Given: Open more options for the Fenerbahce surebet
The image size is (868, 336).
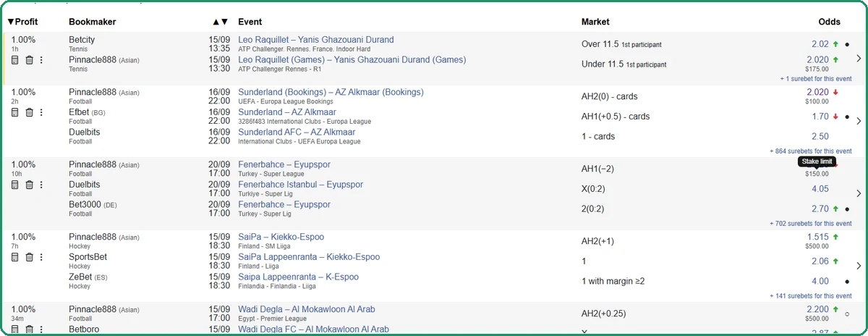Looking at the screenshot, I should click(x=41, y=185).
